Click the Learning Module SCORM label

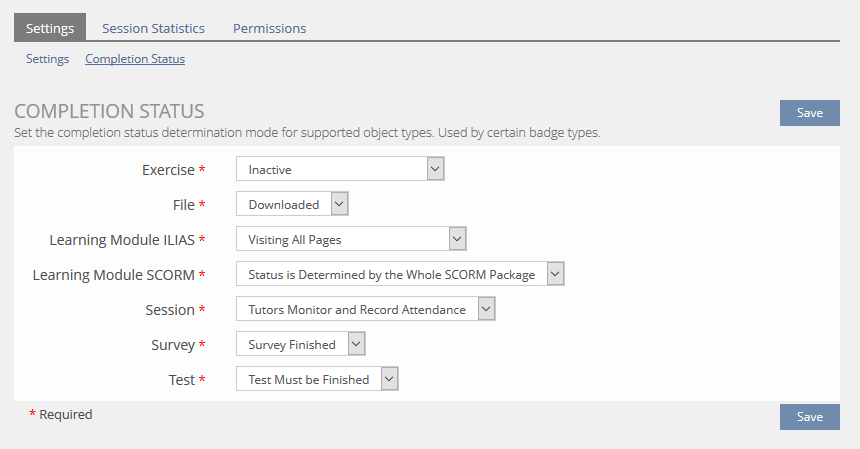point(113,275)
